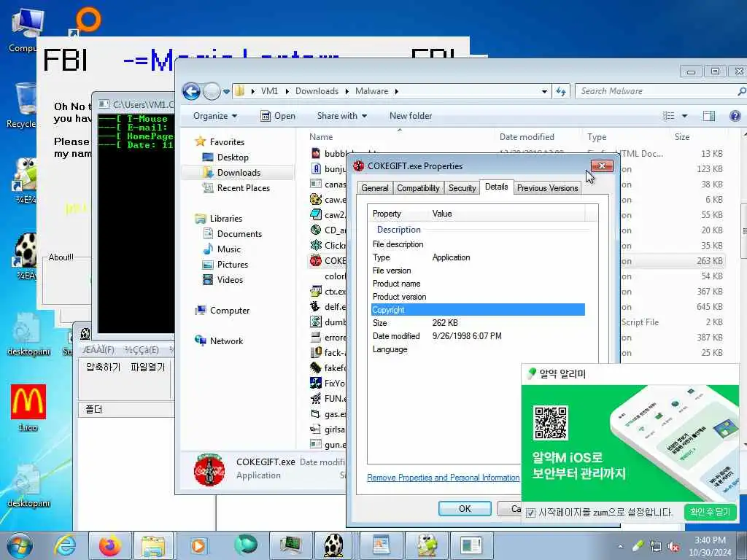
Task: Open the view options dropdown arrow
Action: pos(684,116)
